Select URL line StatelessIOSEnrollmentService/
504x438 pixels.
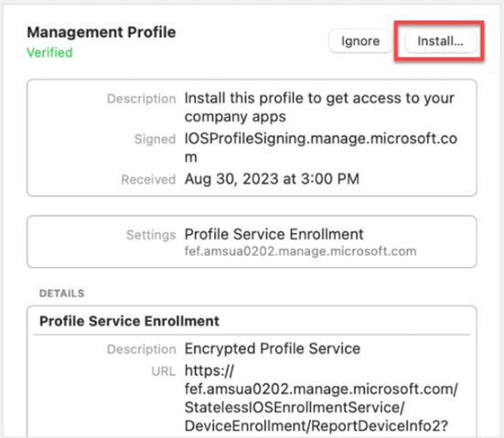point(295,408)
